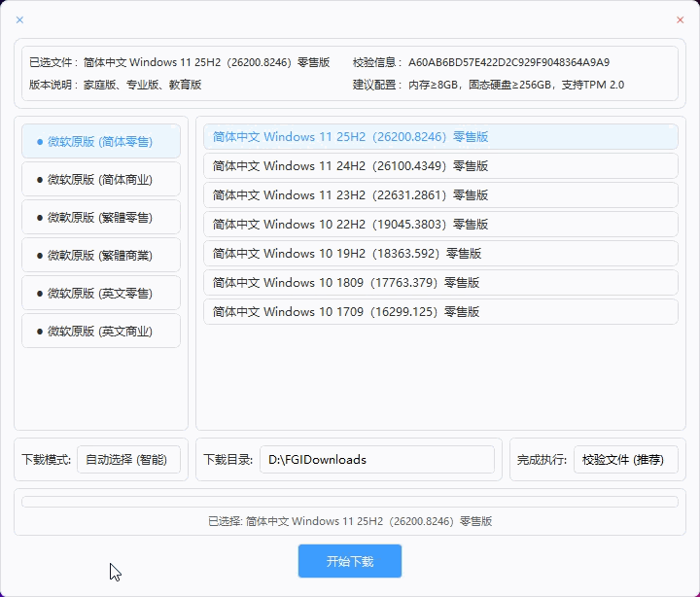This screenshot has height=597, width=700.
Task: Click the 建议配置 requirements text
Action: tap(516, 85)
